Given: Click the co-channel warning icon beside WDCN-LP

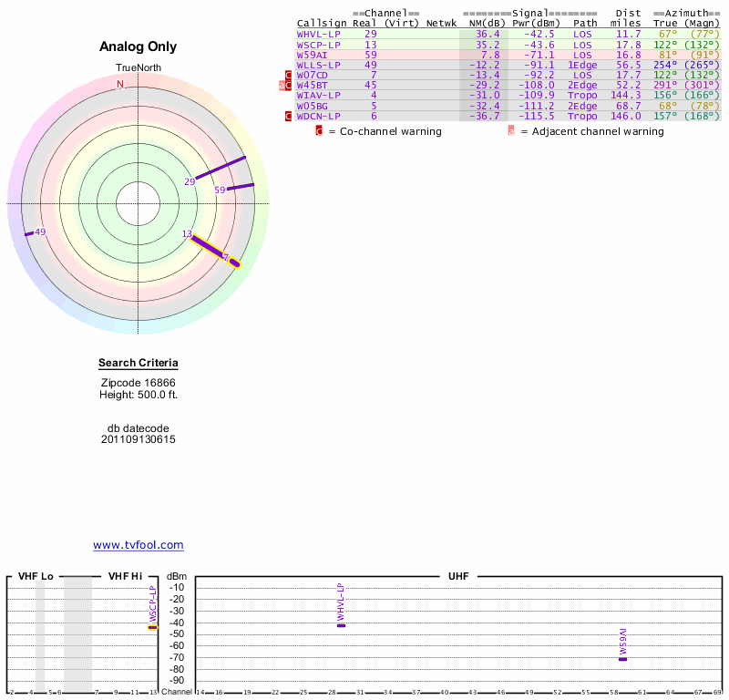Looking at the screenshot, I should [289, 116].
